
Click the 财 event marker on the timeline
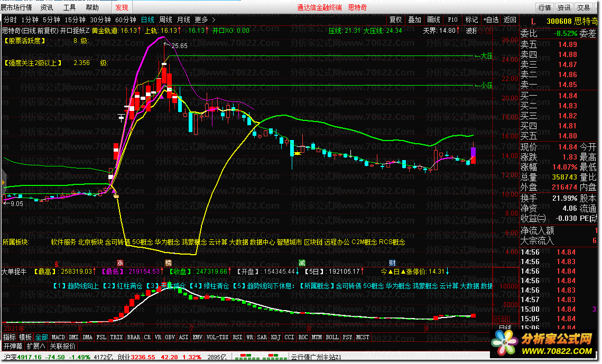[392, 263]
